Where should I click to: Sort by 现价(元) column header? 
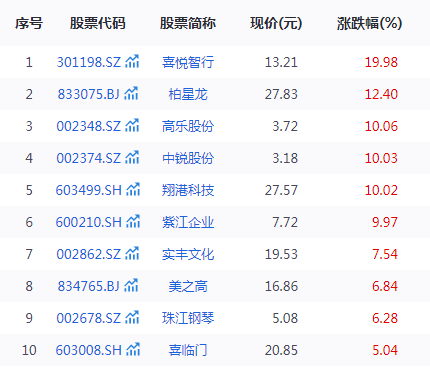pos(276,24)
